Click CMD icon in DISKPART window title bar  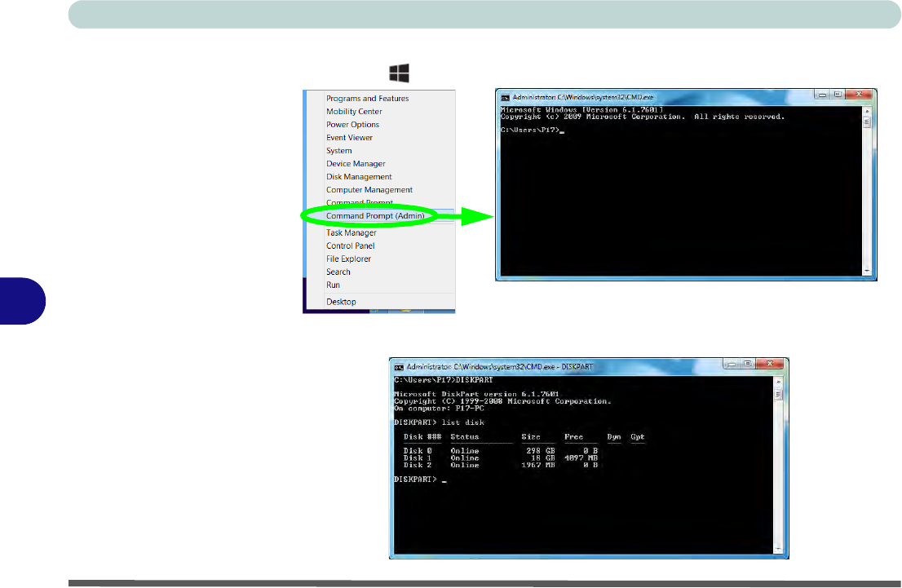399,367
